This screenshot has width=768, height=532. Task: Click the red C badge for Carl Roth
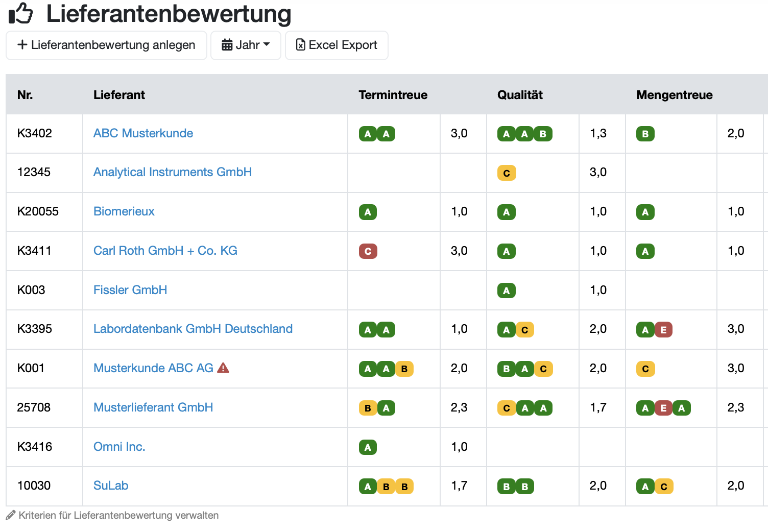point(368,251)
